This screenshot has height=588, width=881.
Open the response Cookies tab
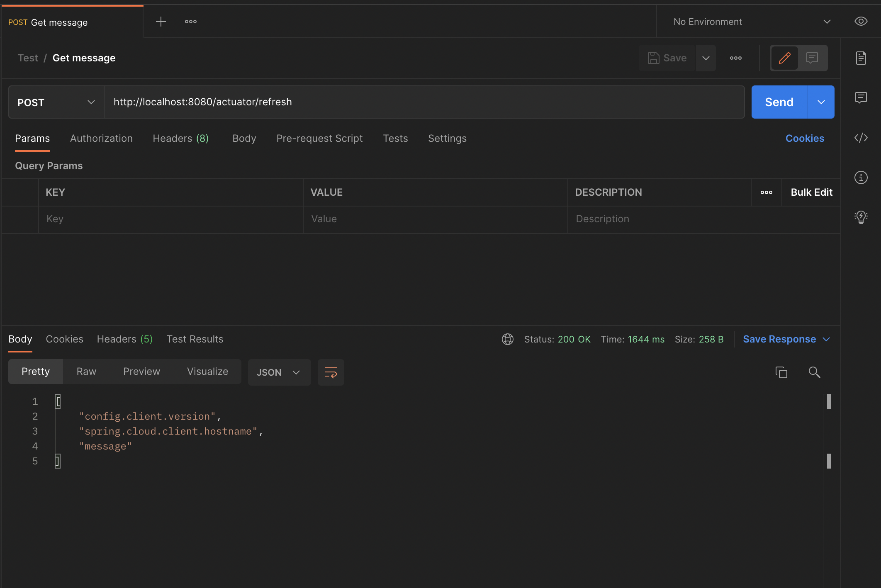click(x=64, y=339)
